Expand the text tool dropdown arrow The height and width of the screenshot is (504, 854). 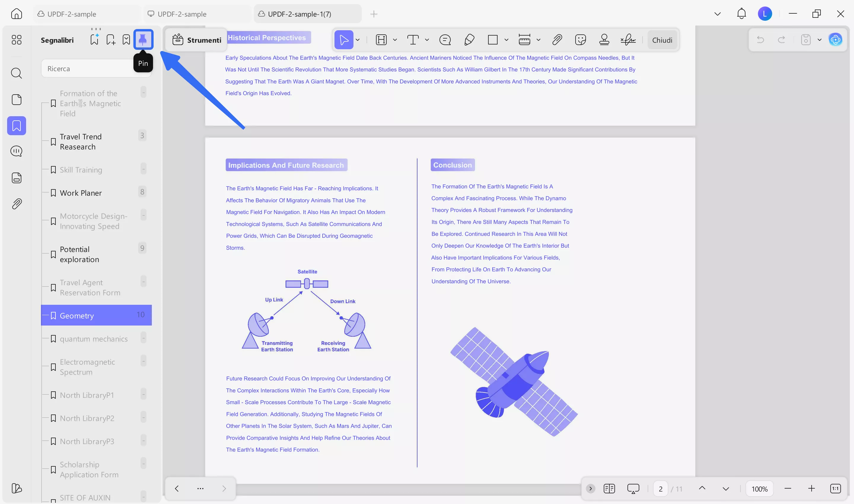click(427, 40)
